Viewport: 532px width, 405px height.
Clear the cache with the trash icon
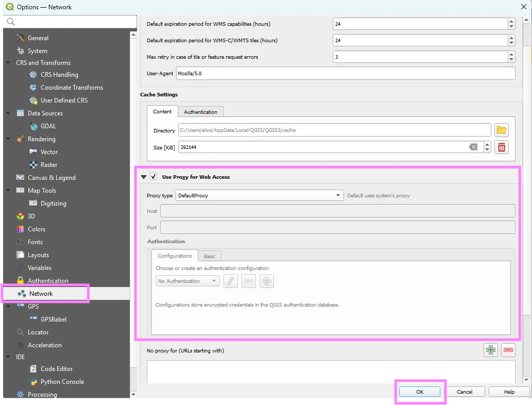(x=501, y=147)
